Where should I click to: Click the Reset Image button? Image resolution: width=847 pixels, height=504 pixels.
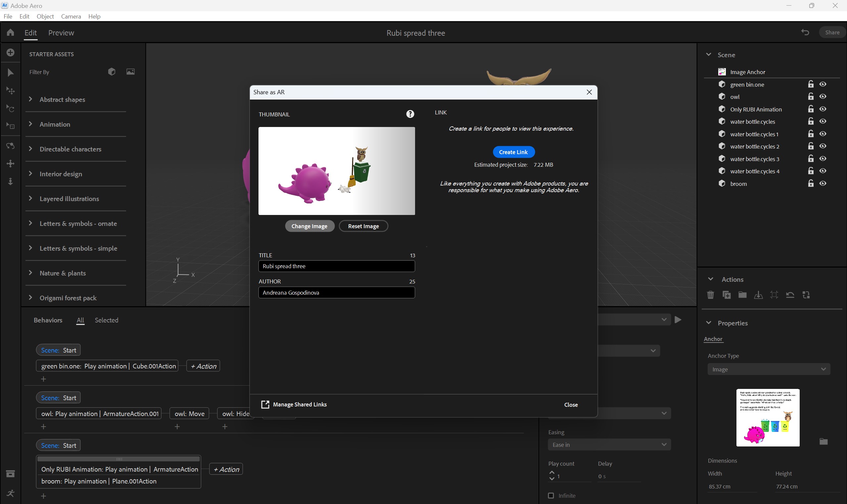click(363, 226)
